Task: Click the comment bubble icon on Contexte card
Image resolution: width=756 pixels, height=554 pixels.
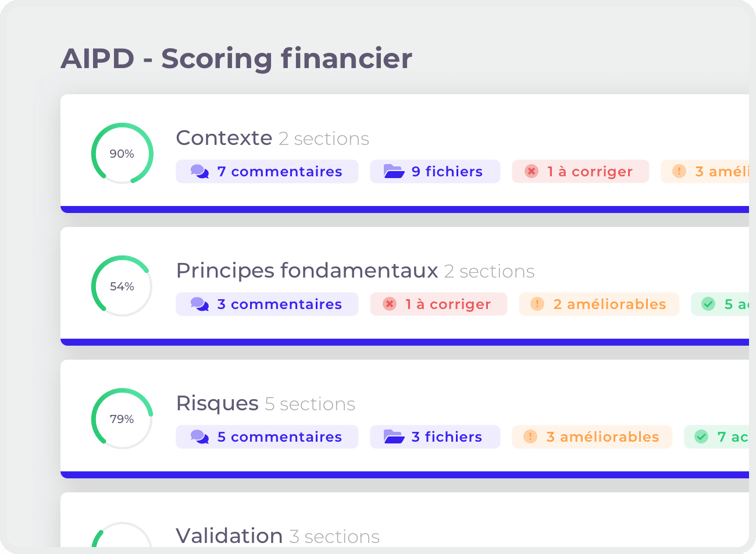Action: click(x=200, y=171)
